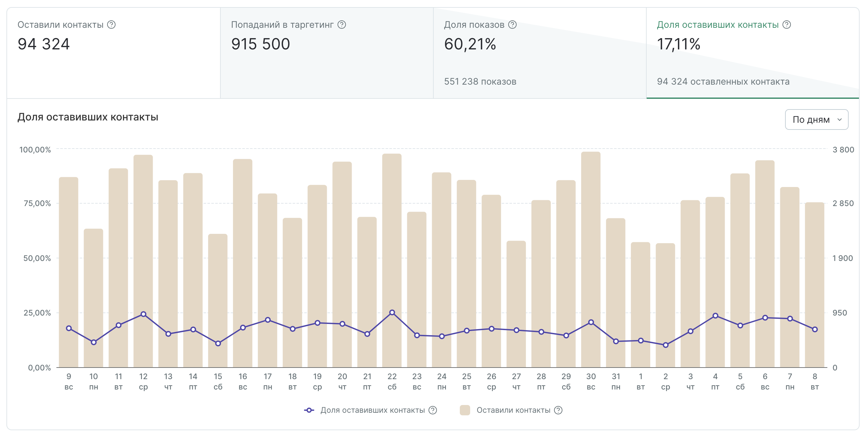Click the 60,21% value
This screenshot has height=436, width=868.
point(470,44)
